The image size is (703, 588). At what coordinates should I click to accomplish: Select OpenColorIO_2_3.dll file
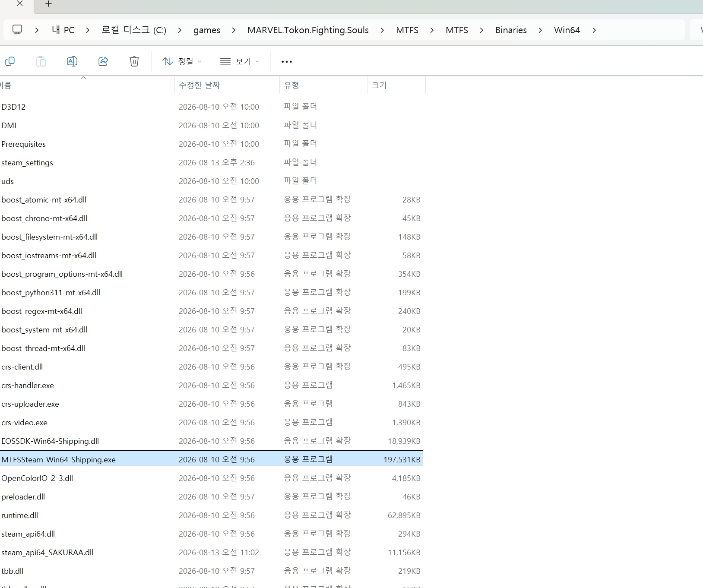pos(212,478)
